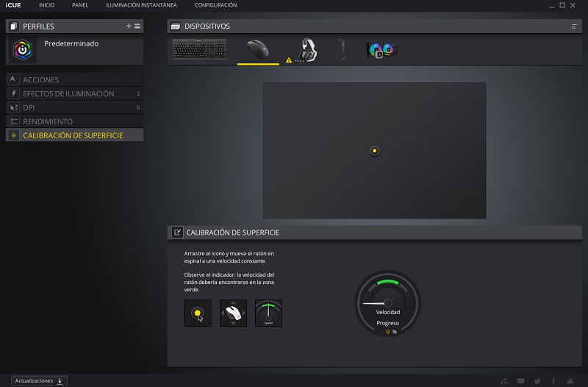Add a new profile with plus icon
588x387 pixels.
tap(129, 26)
